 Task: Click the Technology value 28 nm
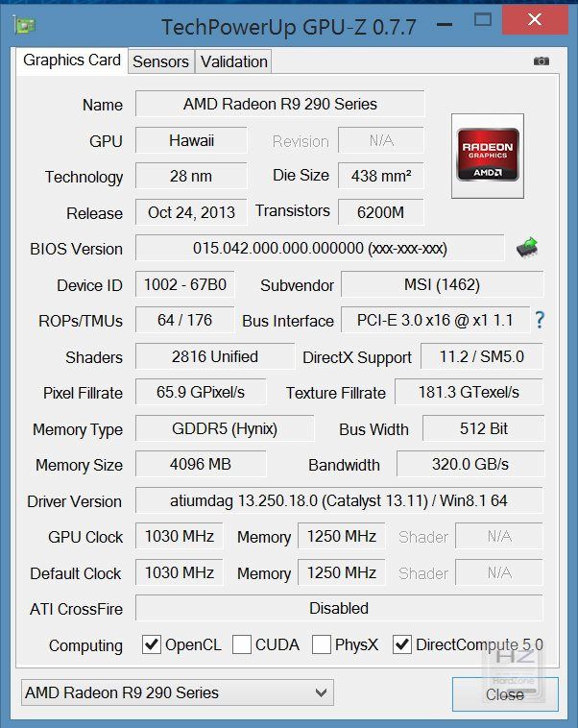click(191, 176)
